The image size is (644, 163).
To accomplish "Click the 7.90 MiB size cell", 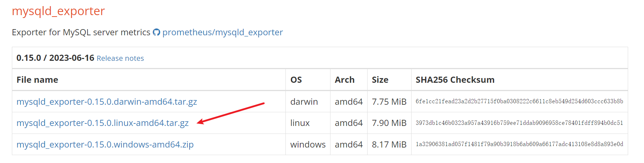I will [x=389, y=123].
